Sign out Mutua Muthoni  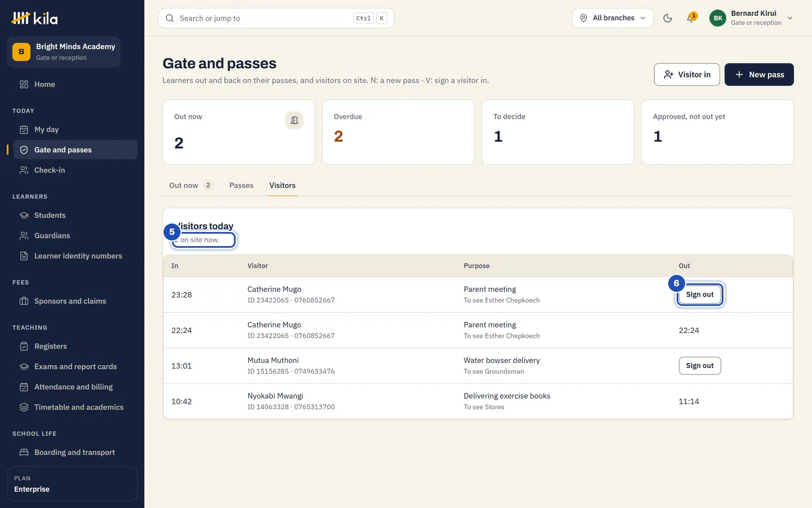point(700,366)
